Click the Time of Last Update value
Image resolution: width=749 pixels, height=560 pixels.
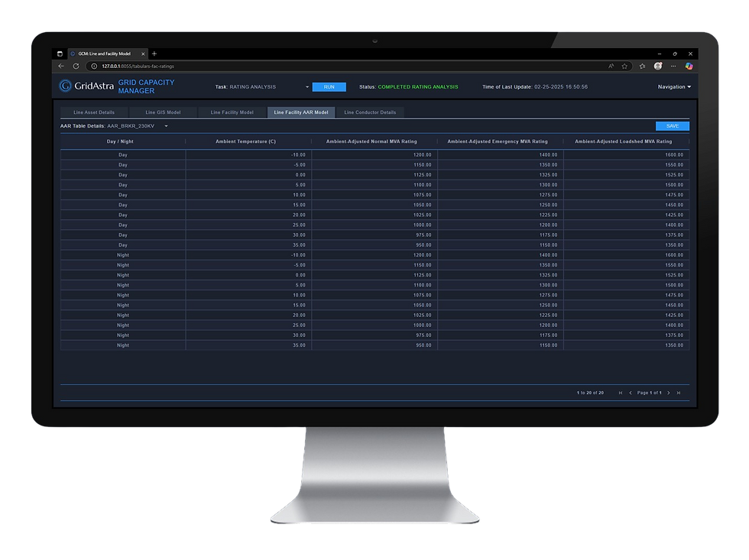point(561,87)
